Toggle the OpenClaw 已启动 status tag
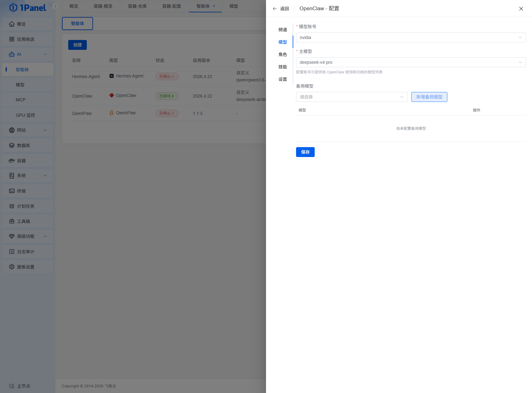This screenshot has height=393, width=532. [167, 96]
